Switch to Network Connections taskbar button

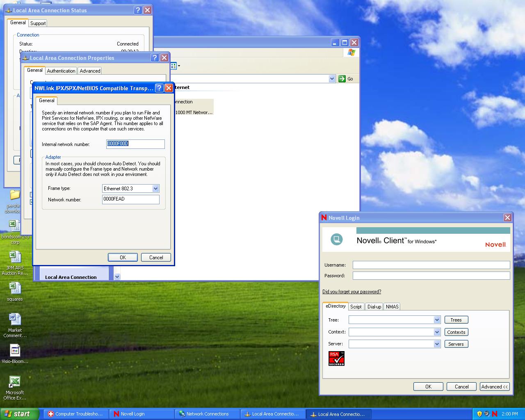pos(207,414)
